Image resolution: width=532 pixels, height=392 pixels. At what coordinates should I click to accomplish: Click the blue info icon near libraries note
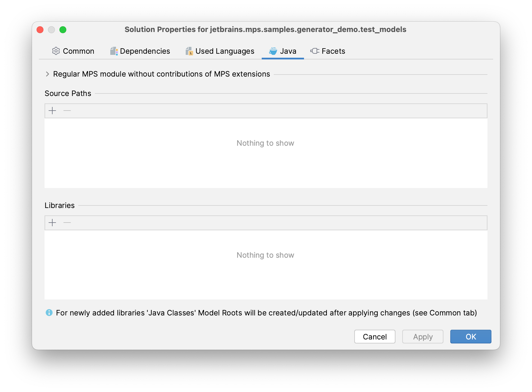[x=49, y=313]
